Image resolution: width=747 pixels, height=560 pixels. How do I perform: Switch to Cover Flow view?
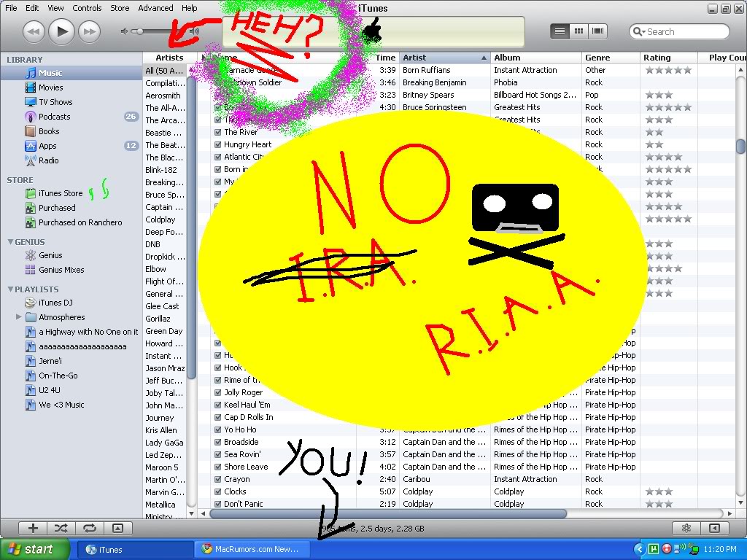597,31
